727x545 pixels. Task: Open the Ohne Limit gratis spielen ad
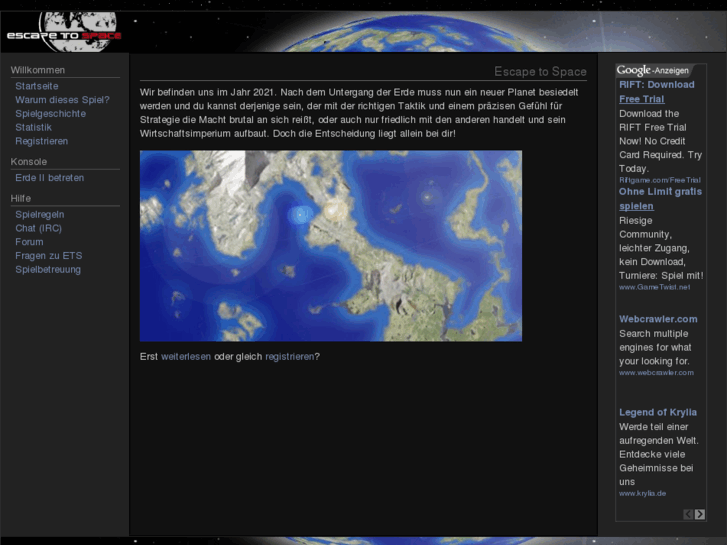660,199
